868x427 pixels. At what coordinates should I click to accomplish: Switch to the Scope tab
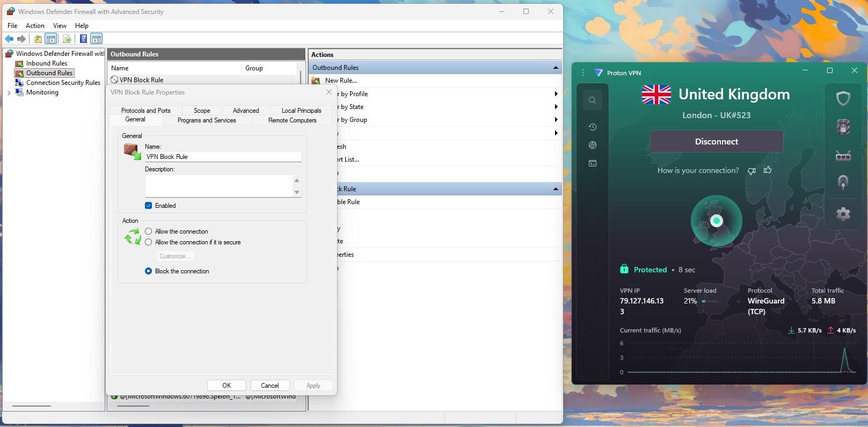(x=202, y=111)
